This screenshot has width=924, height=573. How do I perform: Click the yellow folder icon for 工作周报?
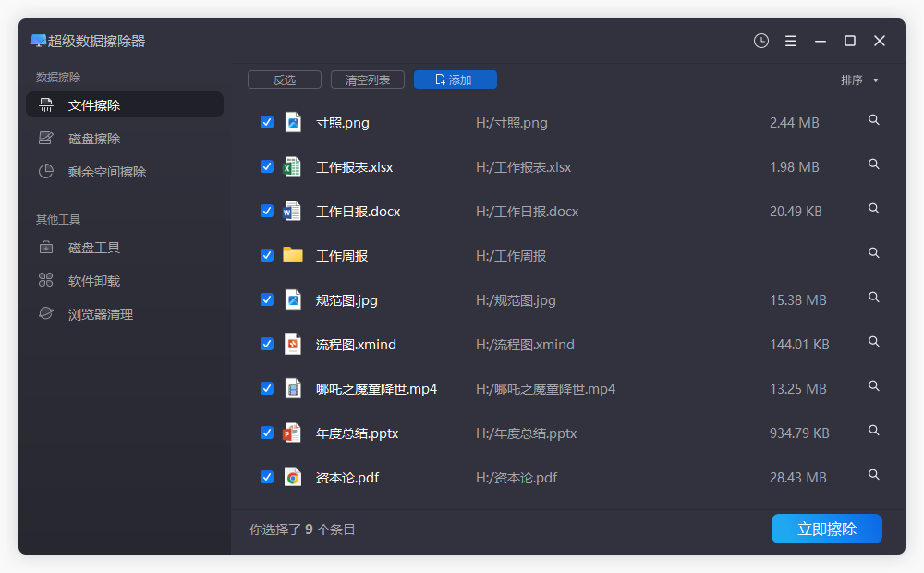295,255
